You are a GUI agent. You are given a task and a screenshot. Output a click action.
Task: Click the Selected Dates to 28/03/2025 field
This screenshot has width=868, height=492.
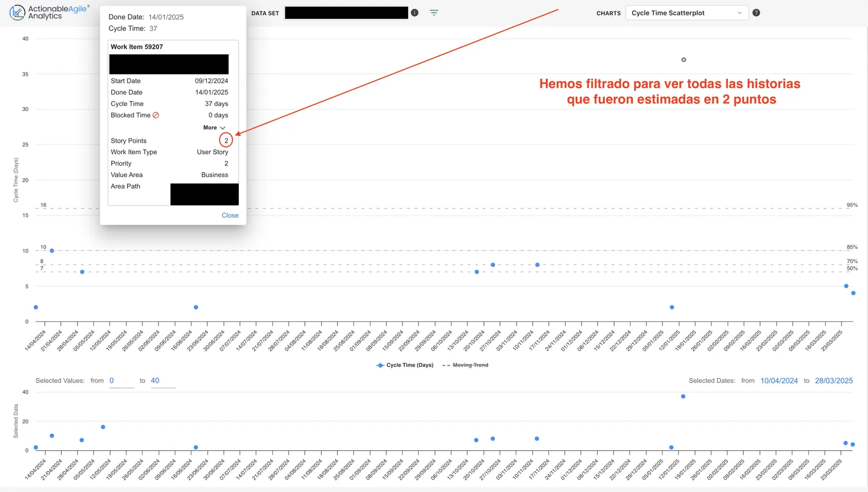point(834,381)
